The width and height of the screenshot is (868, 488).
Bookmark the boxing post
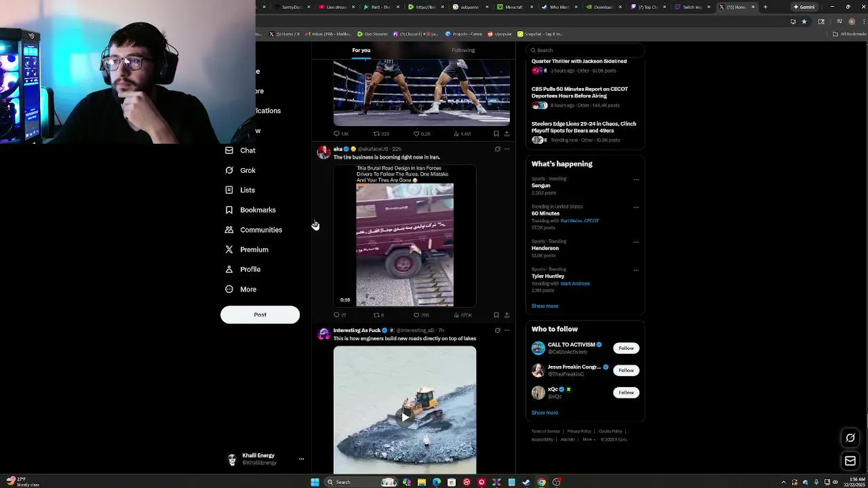point(496,134)
